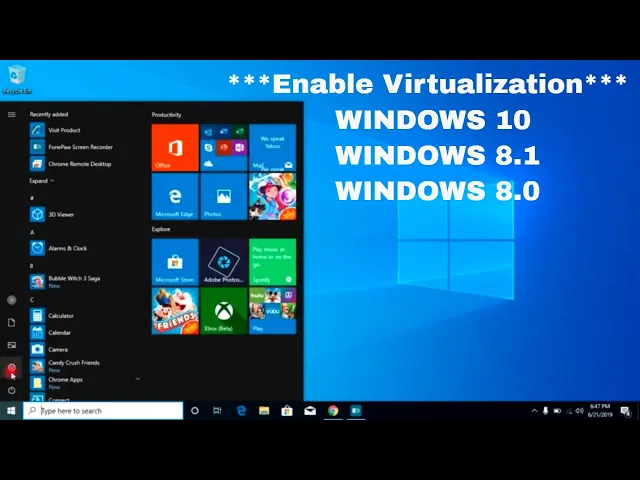Launch Candy Crush Friends tile
Image resolution: width=640 pixels, height=480 pixels.
coord(175,311)
